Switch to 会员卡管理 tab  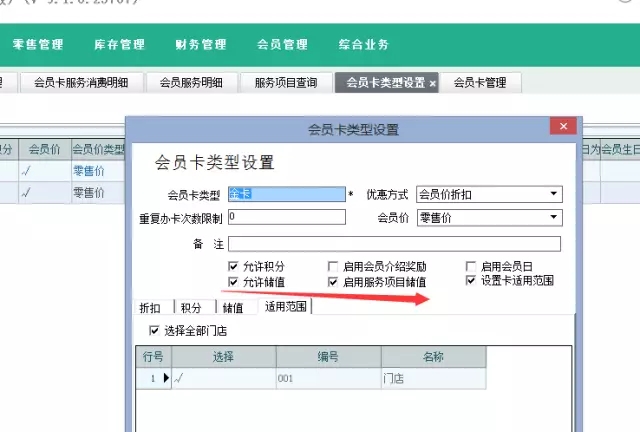[480, 83]
